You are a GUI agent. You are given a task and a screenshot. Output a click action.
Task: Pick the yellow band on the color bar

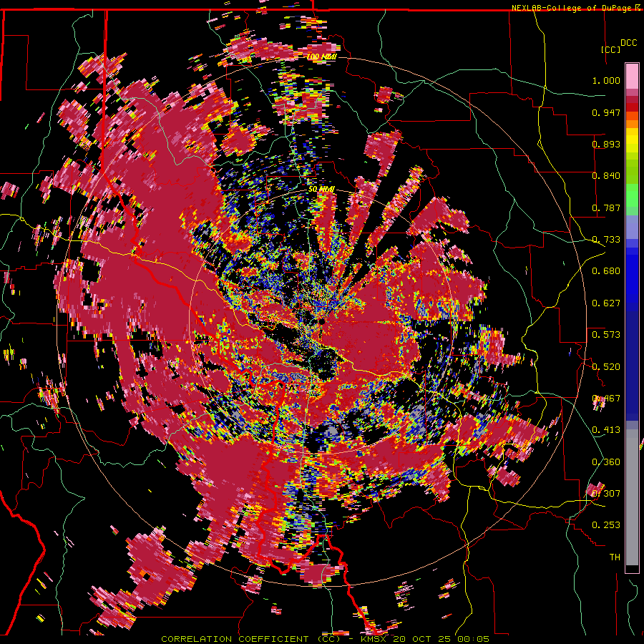[x=632, y=141]
